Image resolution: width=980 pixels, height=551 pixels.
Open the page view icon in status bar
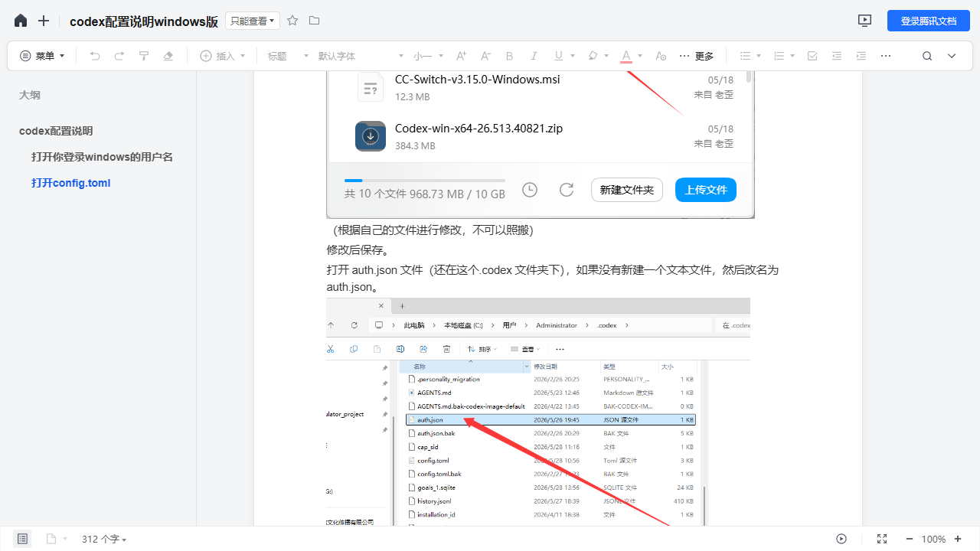click(x=51, y=539)
